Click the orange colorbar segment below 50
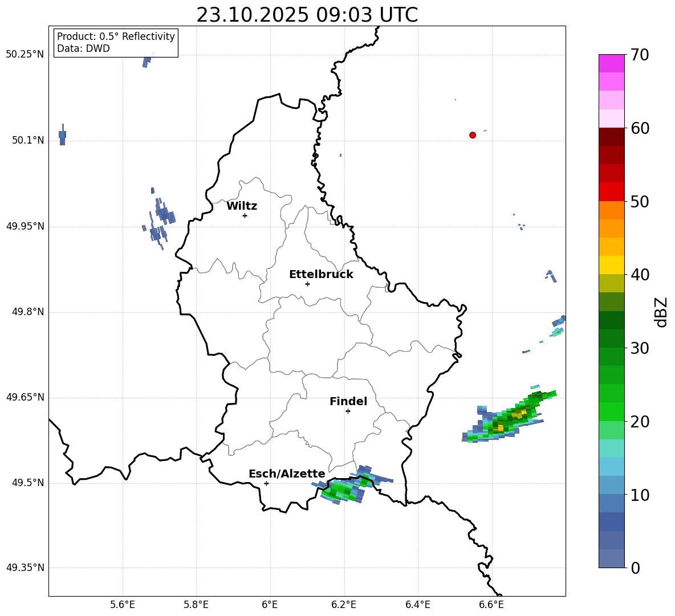Viewport: 675px width, 616px height. (x=611, y=210)
